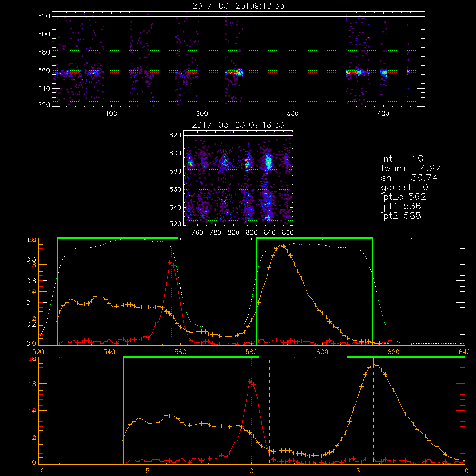Click the '200' x-axis tick label

pos(202,114)
